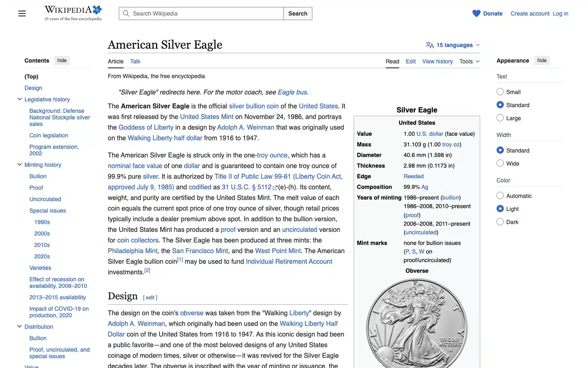588x368 pixels.
Task: Hide the Contents sidebar
Action: coord(62,61)
